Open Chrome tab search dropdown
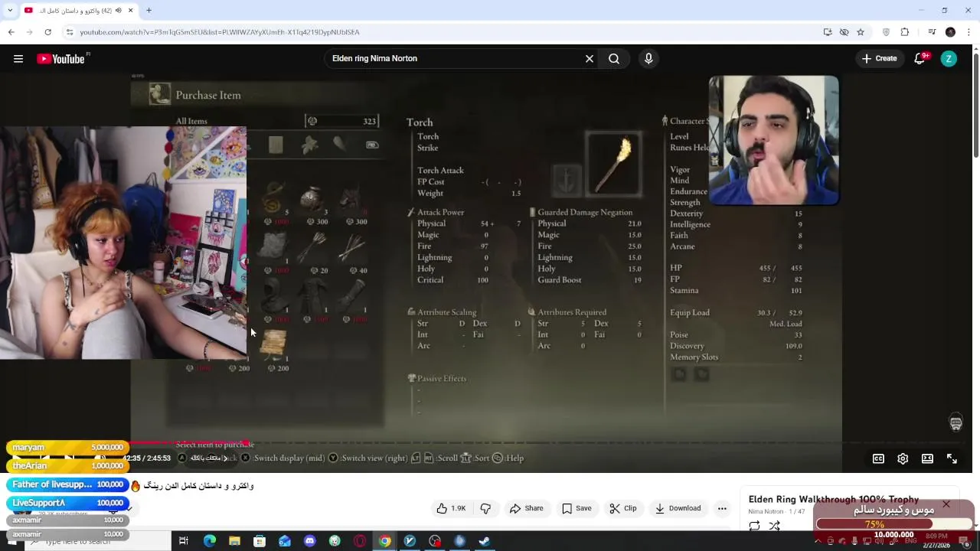This screenshot has height=551, width=980. click(10, 11)
